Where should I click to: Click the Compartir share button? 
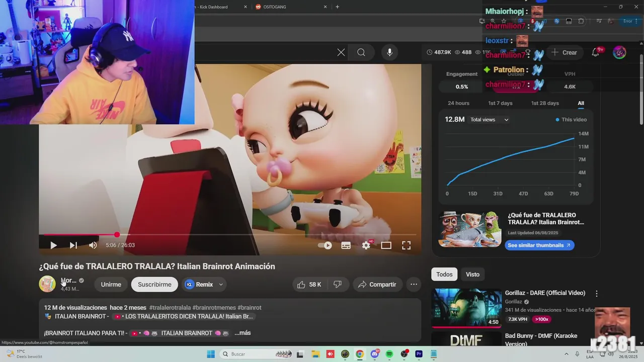pyautogui.click(x=377, y=285)
